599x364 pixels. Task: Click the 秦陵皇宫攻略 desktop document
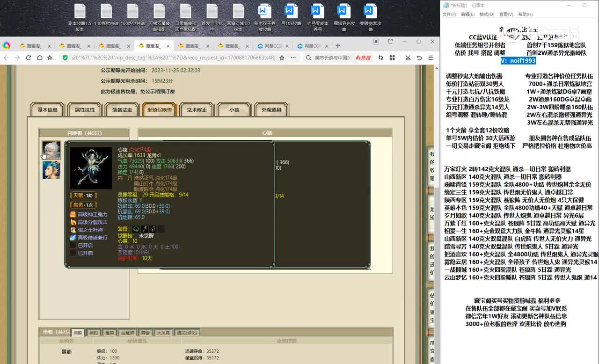pyautogui.click(x=371, y=18)
